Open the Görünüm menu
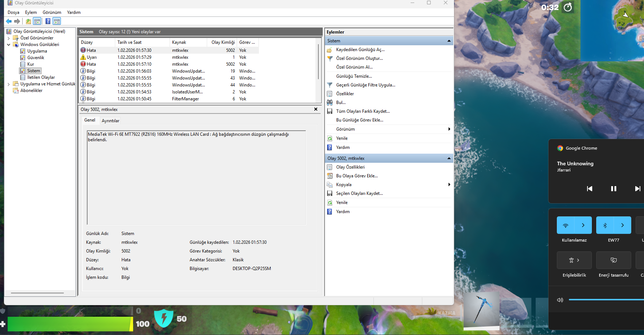The width and height of the screenshot is (644, 335). (52, 12)
